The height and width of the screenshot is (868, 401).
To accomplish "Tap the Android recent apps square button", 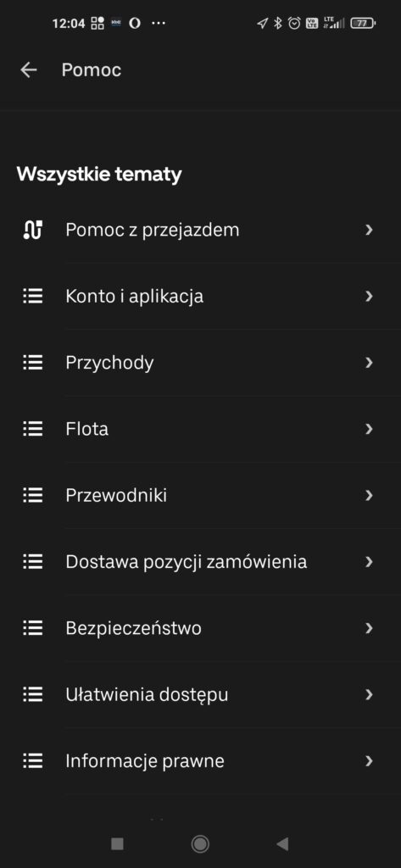I will click(x=117, y=843).
